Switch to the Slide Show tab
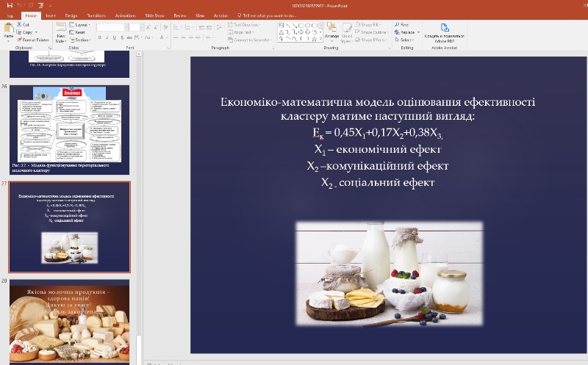This screenshot has width=588, height=365. 155,15
